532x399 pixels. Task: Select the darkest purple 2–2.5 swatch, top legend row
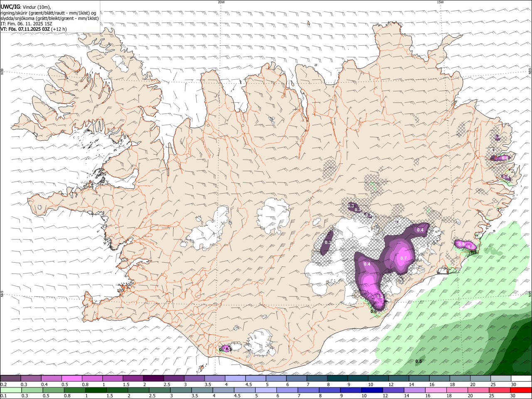coord(153,379)
